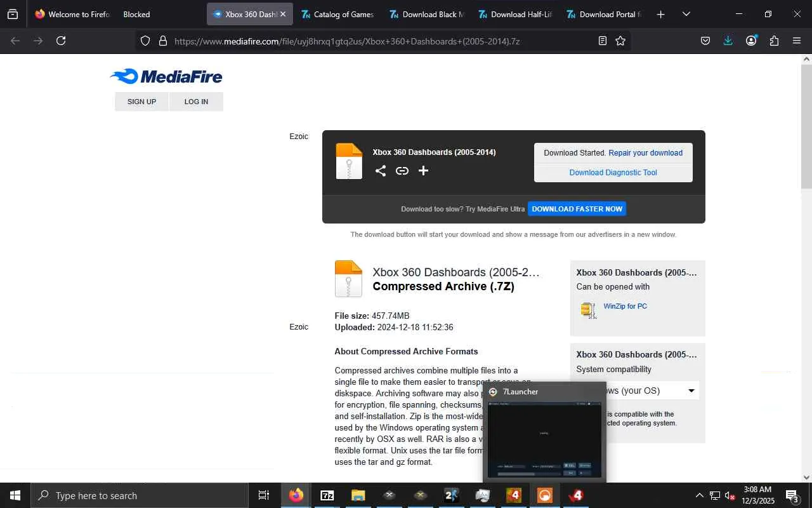Show hidden system tray icons
The width and height of the screenshot is (812, 508).
pos(699,495)
